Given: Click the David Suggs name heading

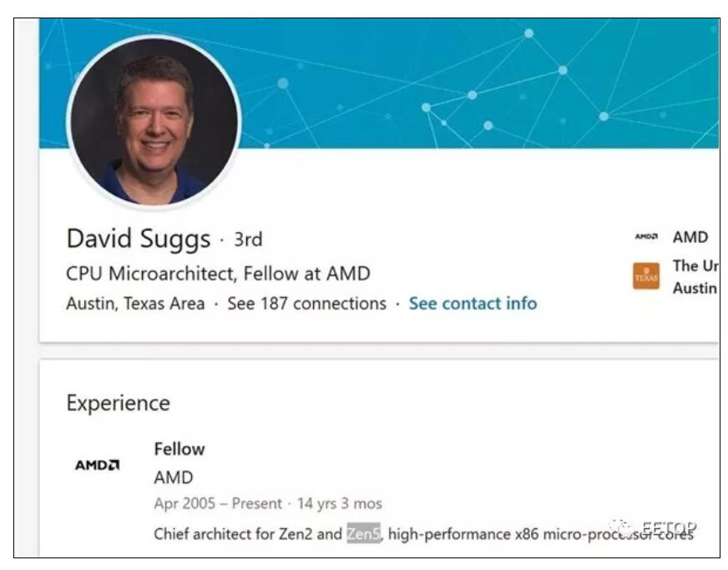Looking at the screenshot, I should click(139, 239).
